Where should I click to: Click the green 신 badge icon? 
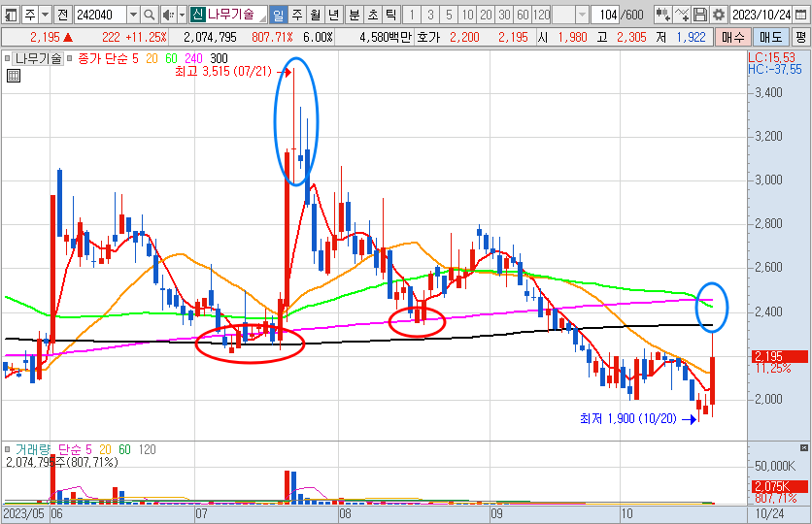(197, 15)
